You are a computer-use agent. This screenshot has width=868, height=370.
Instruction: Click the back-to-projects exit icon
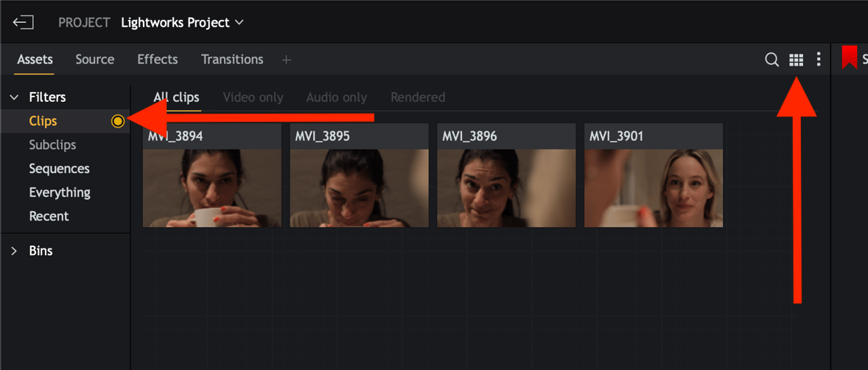(x=23, y=22)
